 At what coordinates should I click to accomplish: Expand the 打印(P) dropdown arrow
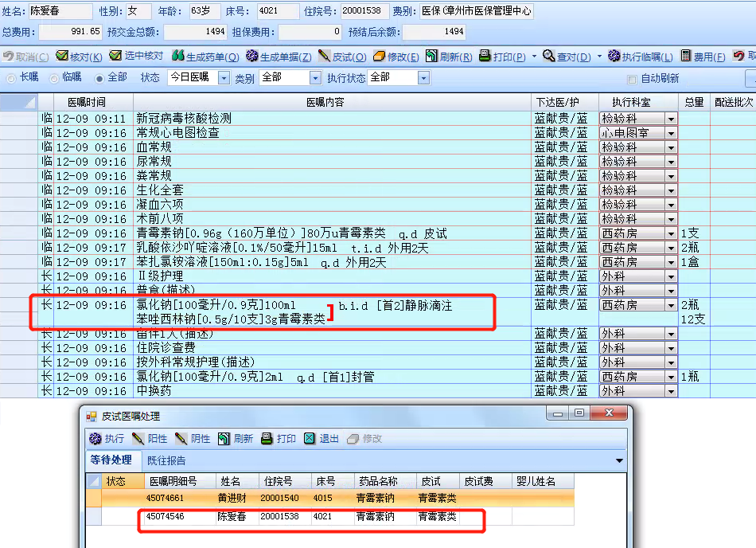click(x=534, y=57)
